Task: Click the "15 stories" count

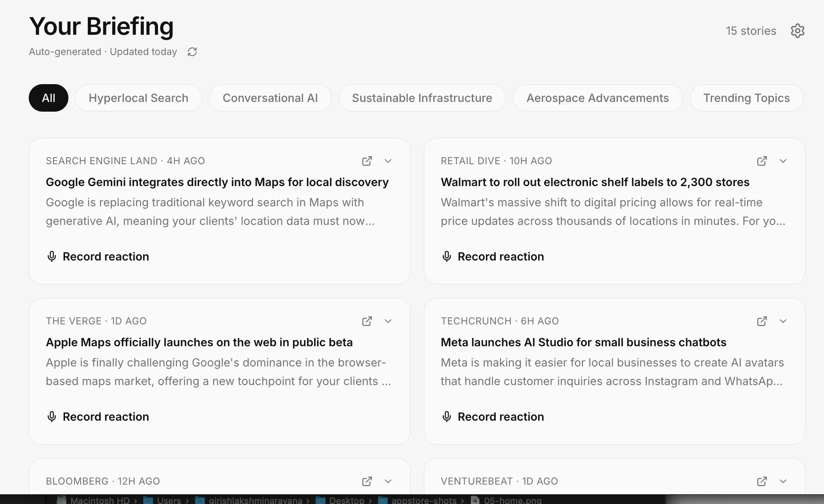Action: 751,31
